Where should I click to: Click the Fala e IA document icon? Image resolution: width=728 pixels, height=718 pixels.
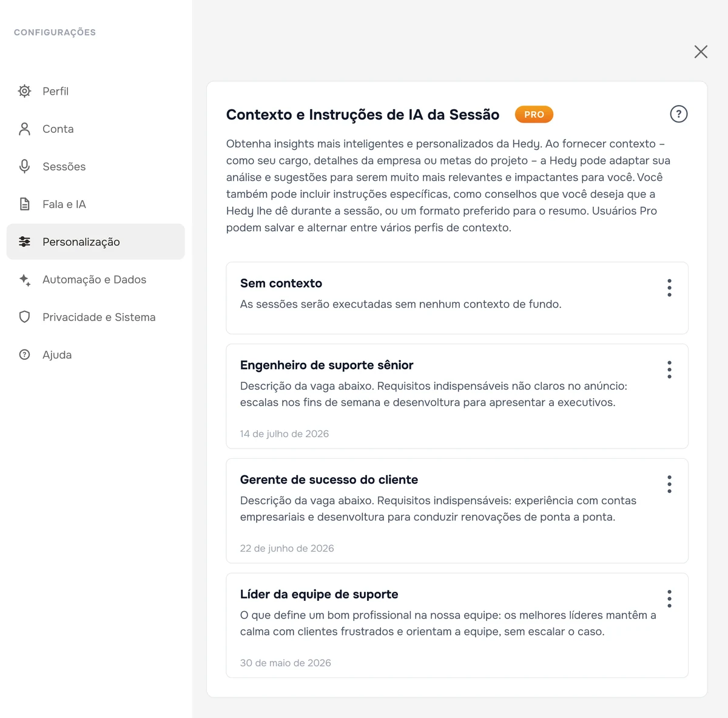coord(24,204)
